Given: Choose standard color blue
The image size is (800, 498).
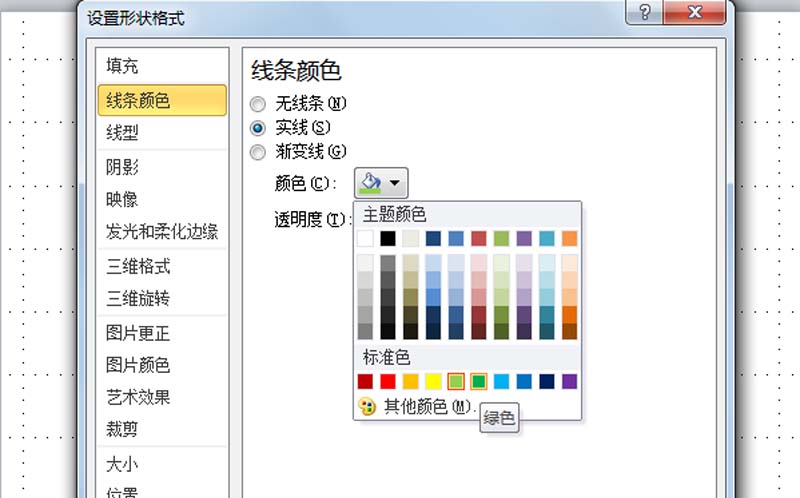Looking at the screenshot, I should coord(524,381).
